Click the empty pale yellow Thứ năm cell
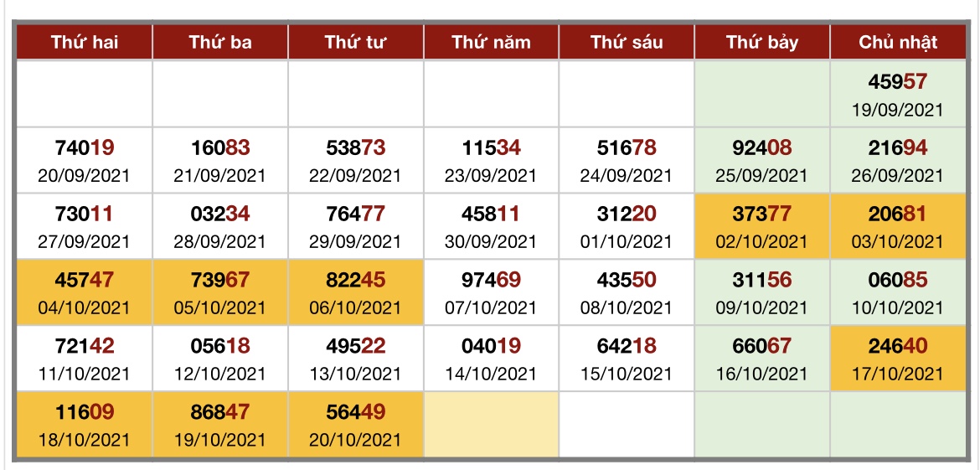Screen dimensions: 980x470 (x=491, y=425)
